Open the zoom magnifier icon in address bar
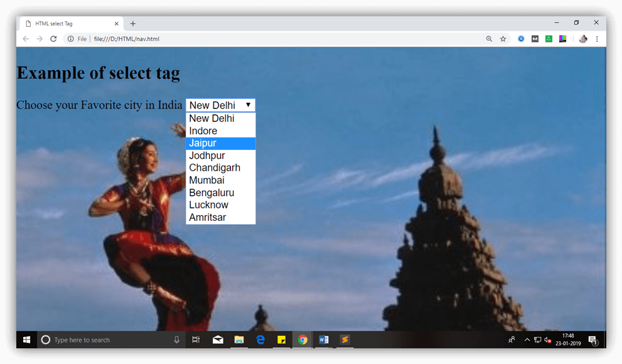This screenshot has height=364, width=622. [489, 39]
